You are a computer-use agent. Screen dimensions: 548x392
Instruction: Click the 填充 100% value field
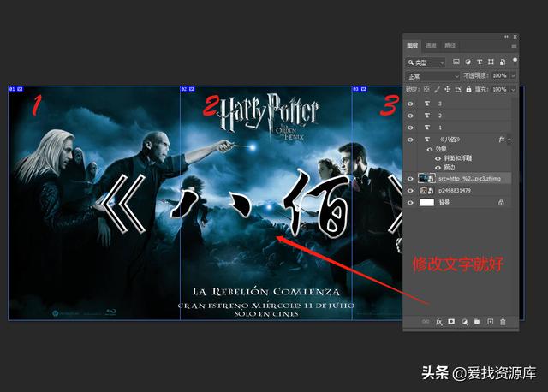500,89
